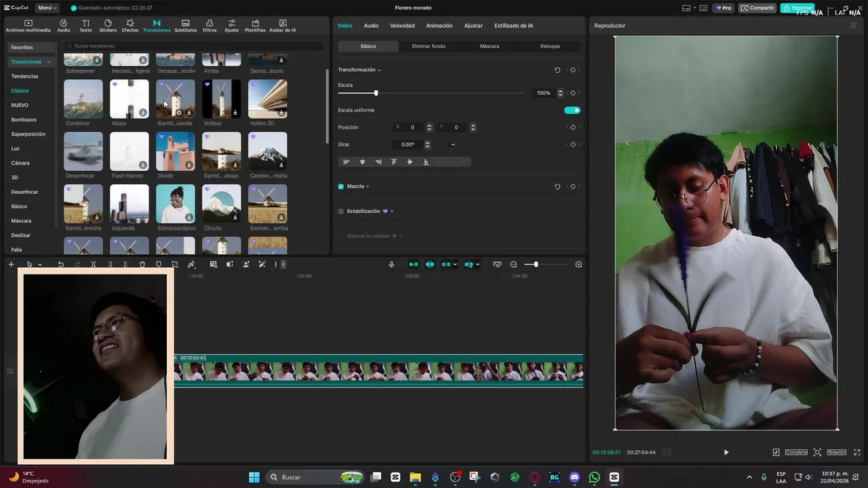This screenshot has height=488, width=868.
Task: Click the undo arrow in timeline toolbar
Action: tap(60, 264)
